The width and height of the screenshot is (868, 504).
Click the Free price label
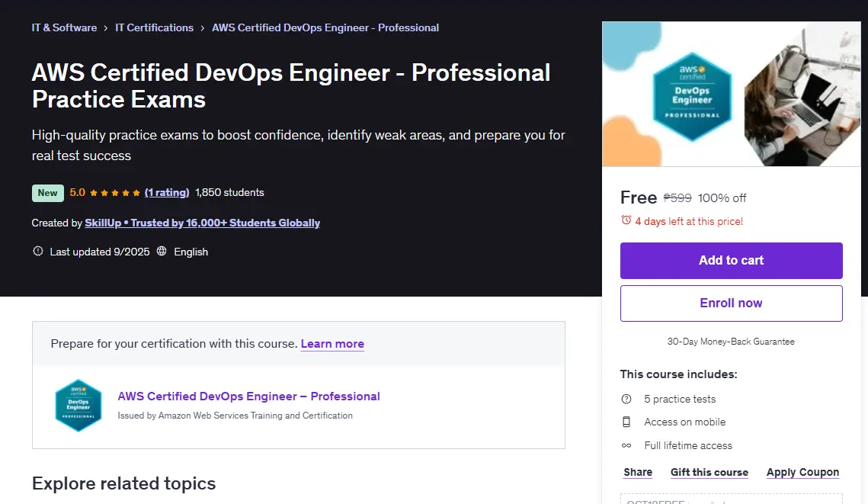[639, 197]
